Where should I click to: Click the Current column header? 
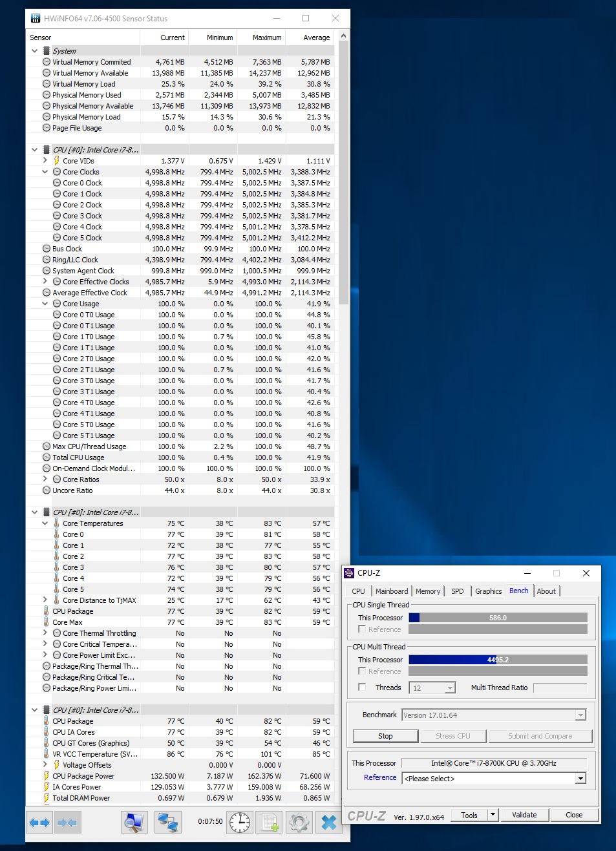[164, 37]
